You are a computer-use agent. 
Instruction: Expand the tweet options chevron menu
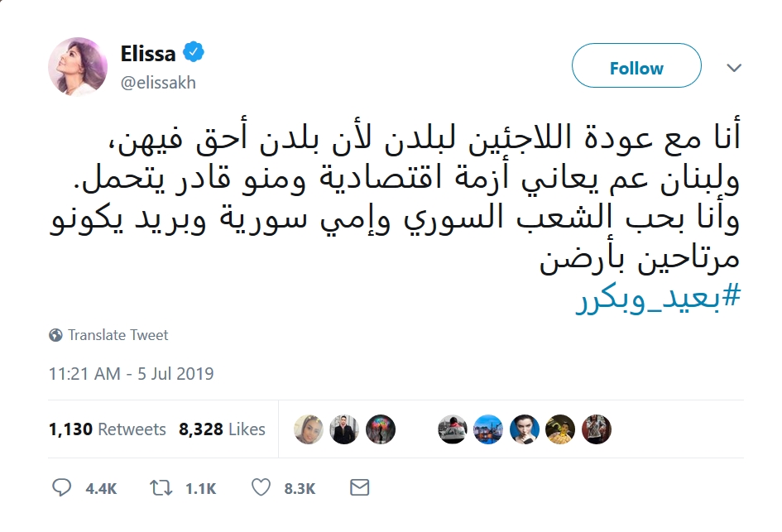pyautogui.click(x=733, y=68)
